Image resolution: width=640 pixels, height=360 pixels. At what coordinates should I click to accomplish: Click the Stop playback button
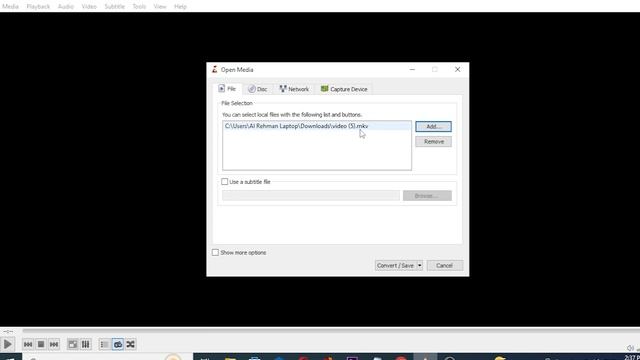(41, 344)
